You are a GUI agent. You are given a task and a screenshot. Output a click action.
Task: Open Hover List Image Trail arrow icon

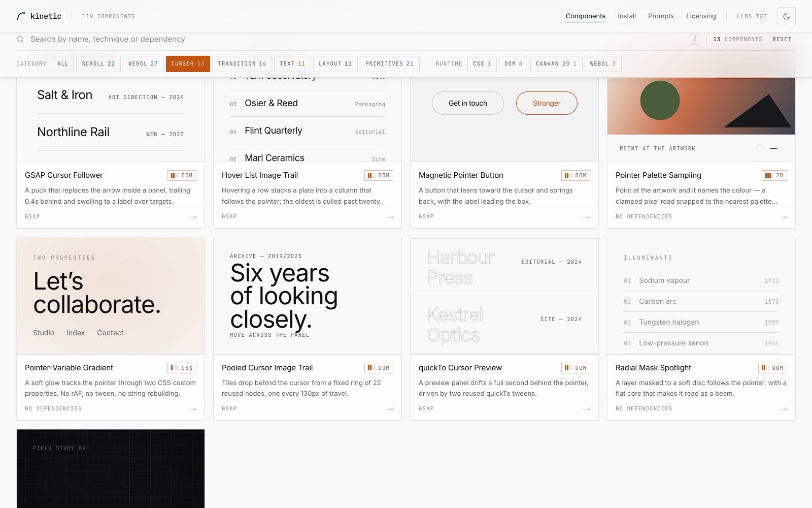click(x=390, y=217)
